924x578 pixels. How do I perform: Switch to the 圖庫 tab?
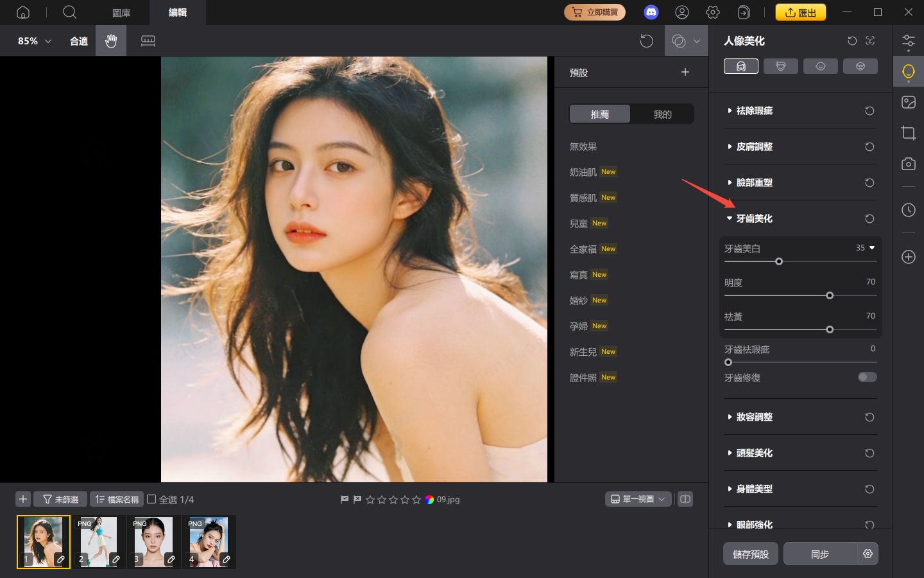click(121, 13)
